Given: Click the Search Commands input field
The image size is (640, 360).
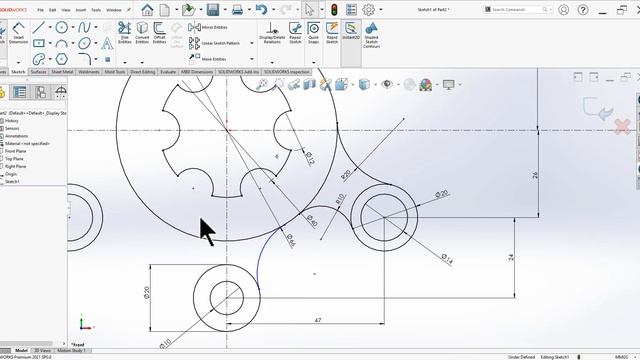Looking at the screenshot, I should click(517, 9).
